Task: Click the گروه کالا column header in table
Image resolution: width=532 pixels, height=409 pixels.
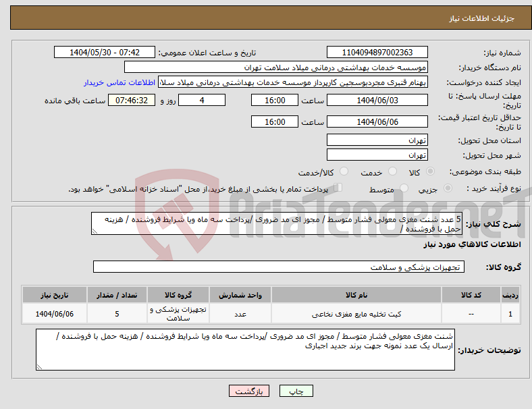Action: [178, 295]
